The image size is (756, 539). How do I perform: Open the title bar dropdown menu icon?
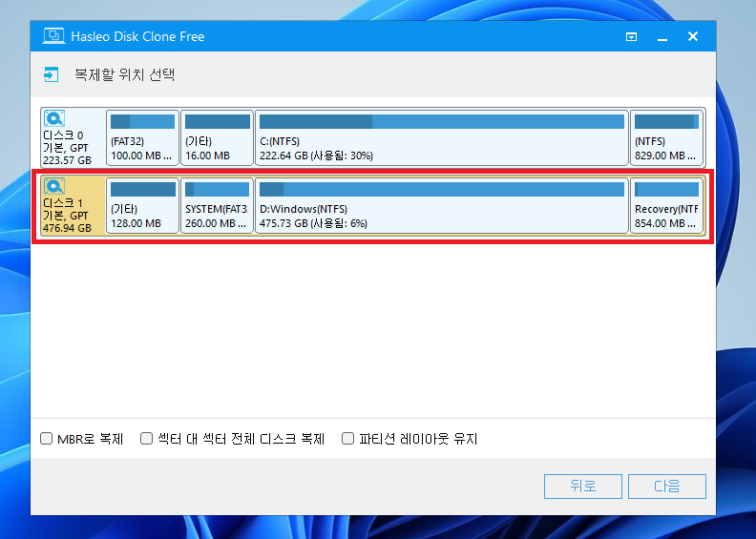click(631, 36)
